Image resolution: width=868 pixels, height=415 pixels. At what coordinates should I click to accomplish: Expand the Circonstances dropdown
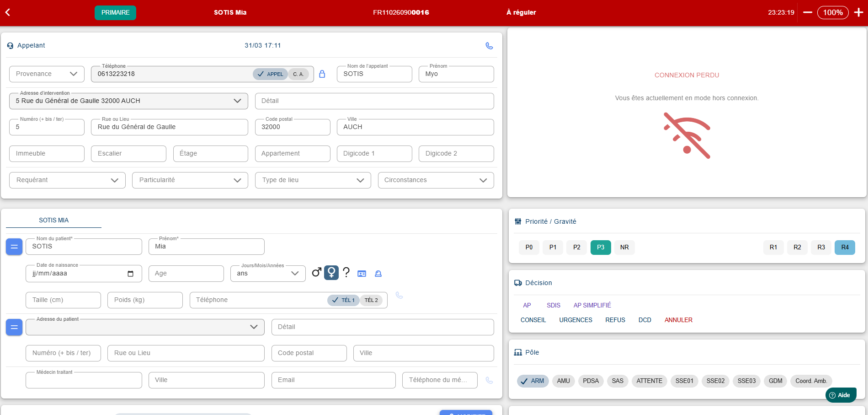point(436,180)
